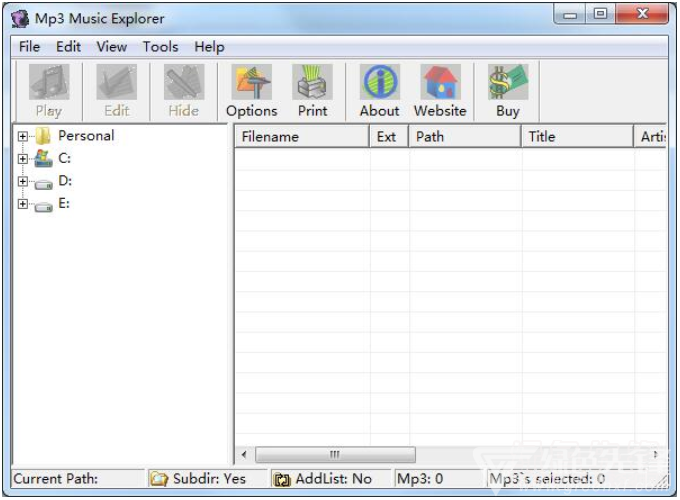Viewport: 680px width, 500px height.
Task: Click the Play toolbar icon
Action: tap(49, 82)
